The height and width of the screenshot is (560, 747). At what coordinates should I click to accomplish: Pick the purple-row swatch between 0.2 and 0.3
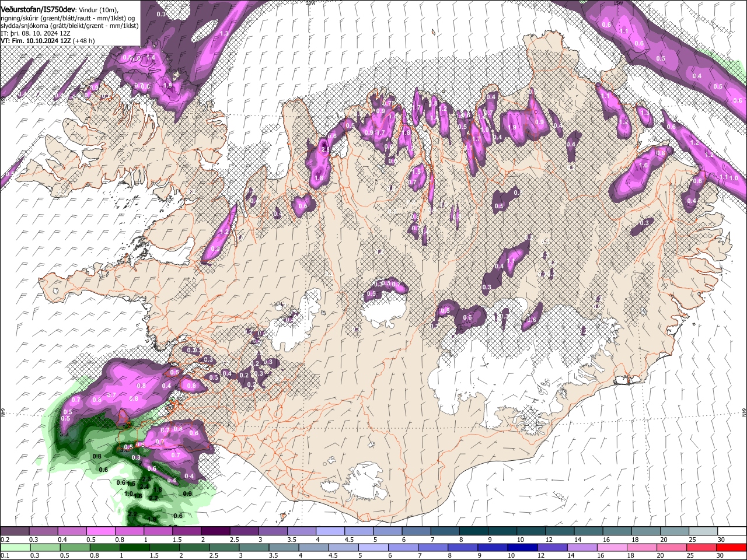[15, 531]
